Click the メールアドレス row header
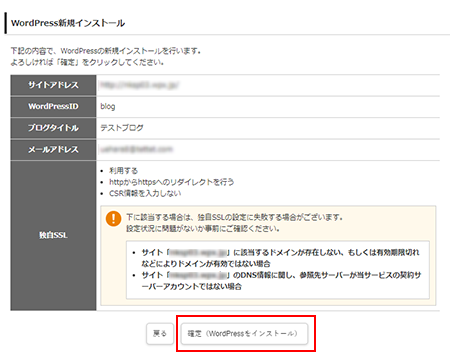 (x=53, y=149)
